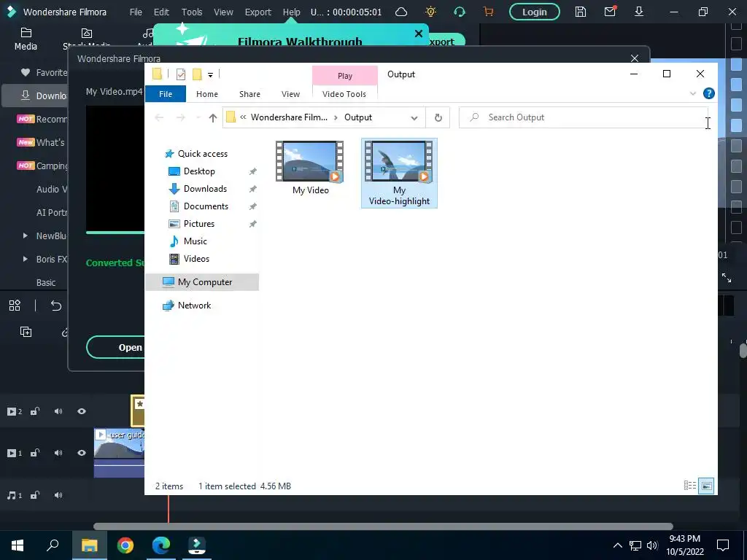Click the Properties checkmark quick access icon

pyautogui.click(x=181, y=74)
